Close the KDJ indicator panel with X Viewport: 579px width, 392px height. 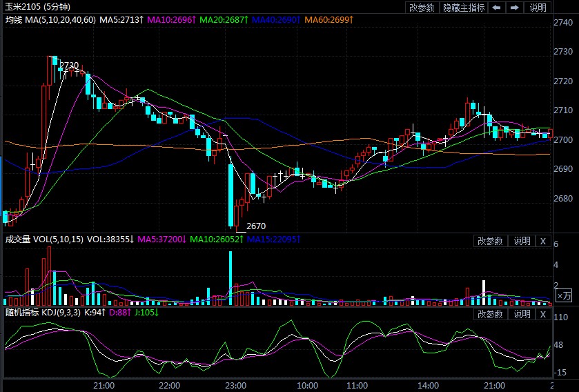[542, 315]
